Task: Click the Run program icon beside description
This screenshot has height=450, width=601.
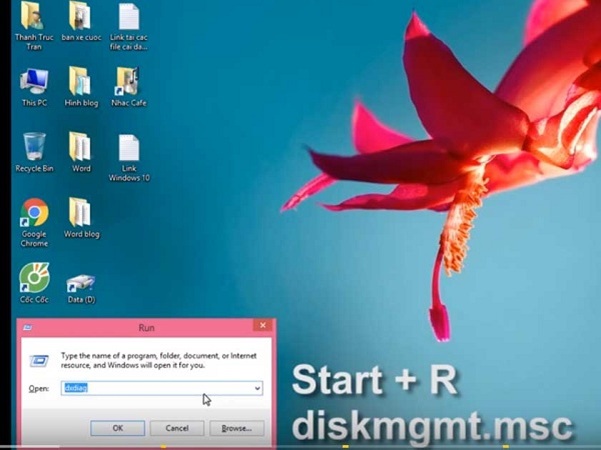Action: (x=39, y=360)
